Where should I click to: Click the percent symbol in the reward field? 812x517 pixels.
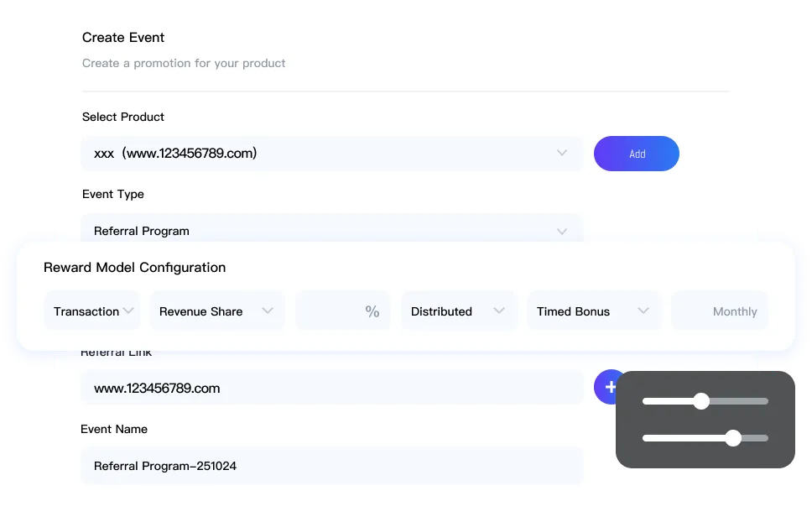[x=372, y=311]
